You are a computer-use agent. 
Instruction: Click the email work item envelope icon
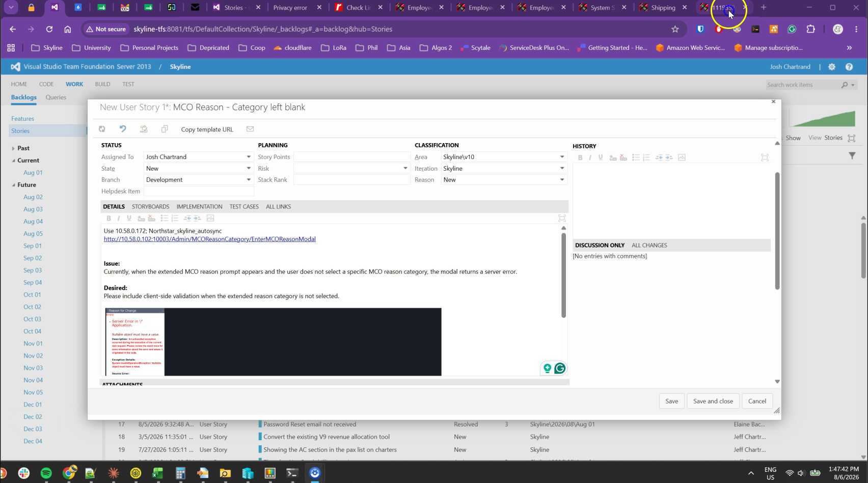pyautogui.click(x=250, y=129)
